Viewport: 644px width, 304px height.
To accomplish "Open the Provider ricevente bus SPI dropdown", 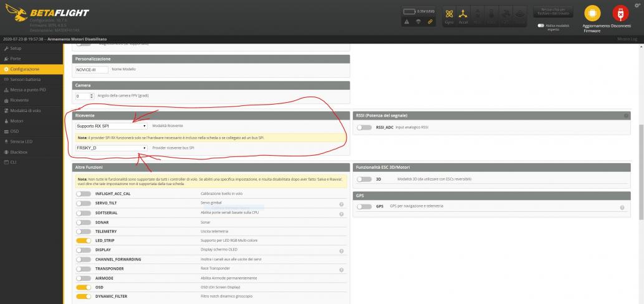I will pyautogui.click(x=112, y=148).
